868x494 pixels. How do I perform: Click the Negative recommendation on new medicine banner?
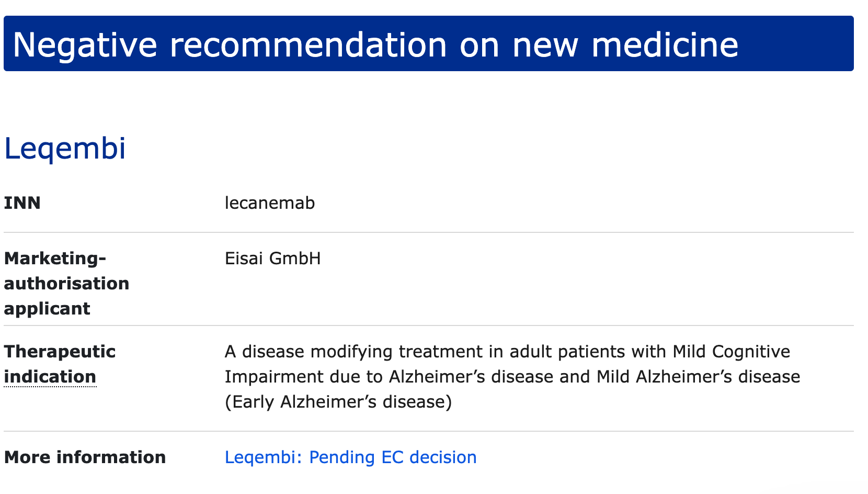tap(429, 43)
